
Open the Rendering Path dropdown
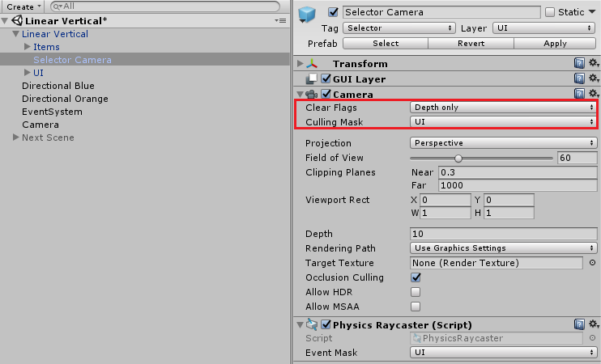click(x=504, y=248)
